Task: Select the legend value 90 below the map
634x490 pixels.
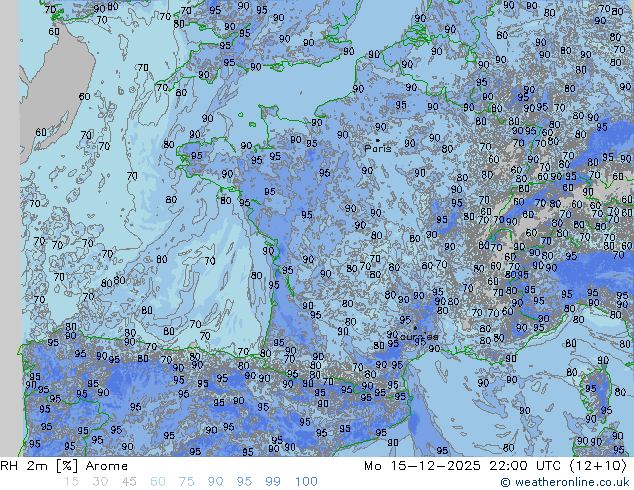Action: click(x=215, y=482)
